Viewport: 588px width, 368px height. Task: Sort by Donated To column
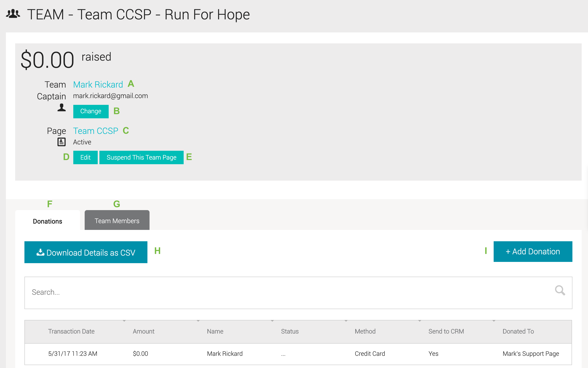[x=518, y=331]
